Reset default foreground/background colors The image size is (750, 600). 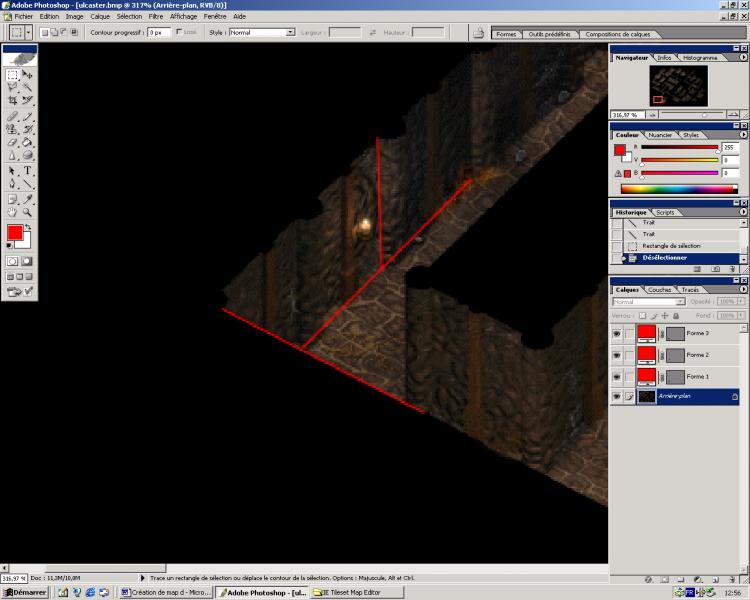point(10,246)
